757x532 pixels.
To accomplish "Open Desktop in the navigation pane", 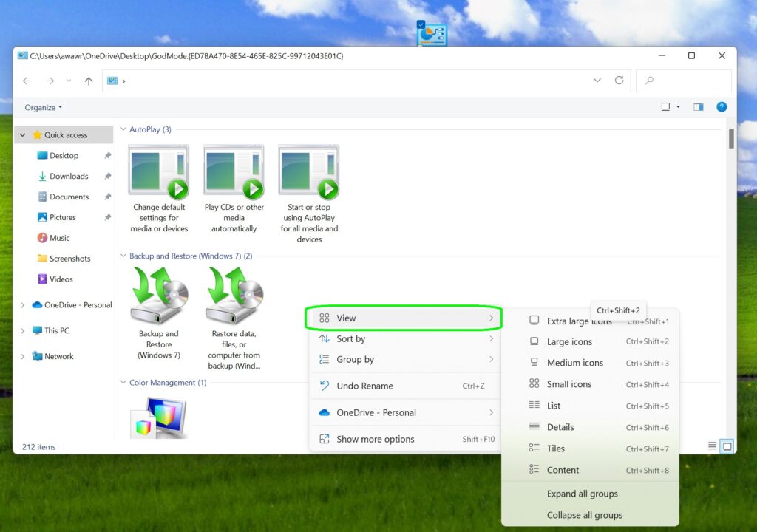I will click(x=64, y=155).
